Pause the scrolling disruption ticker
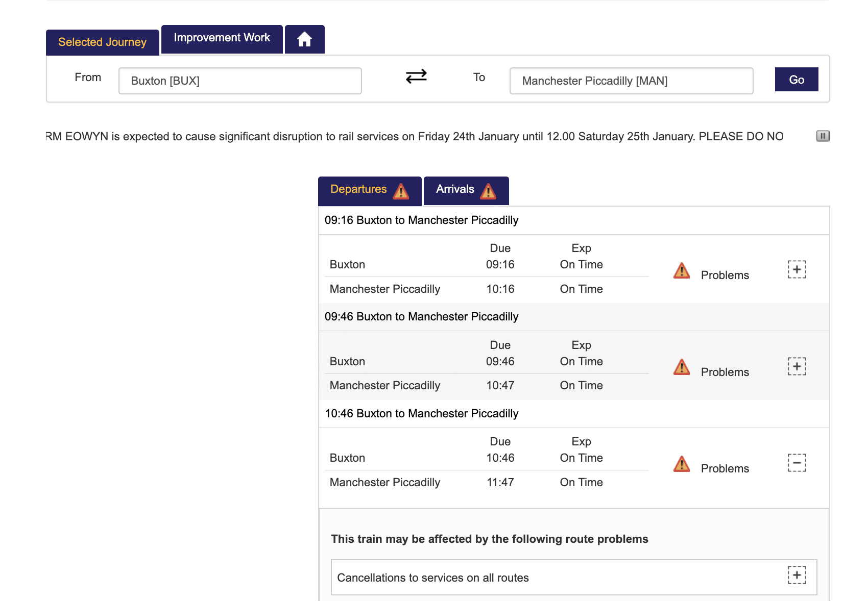Viewport: 868px width, 601px height. click(x=823, y=136)
